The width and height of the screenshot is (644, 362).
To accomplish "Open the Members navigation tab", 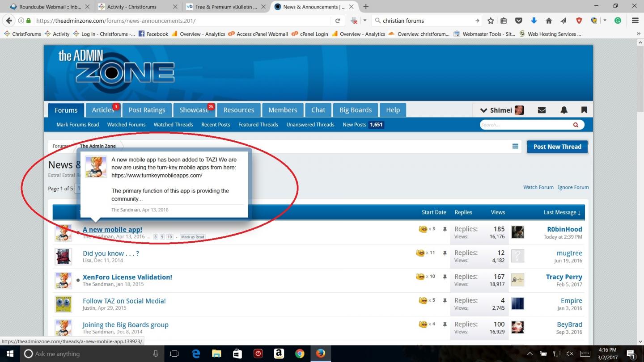I will point(283,110).
